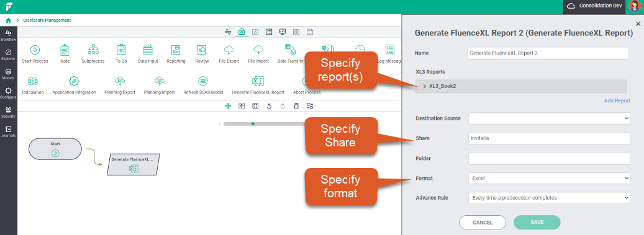
Task: Pick the Generate FluenceXL Report palette icon
Action: coord(258,81)
